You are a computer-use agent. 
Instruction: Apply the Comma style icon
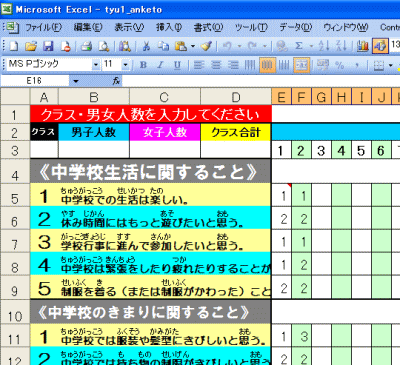(357, 65)
